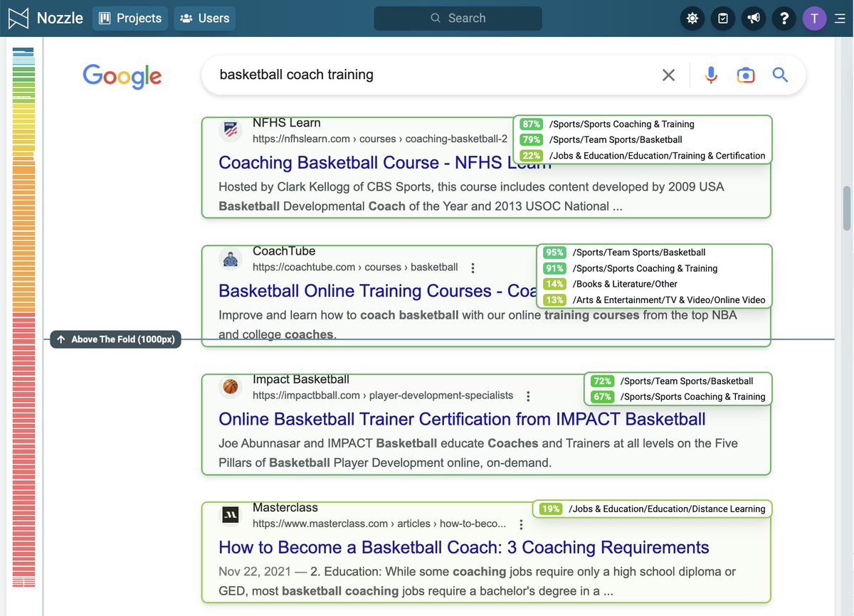This screenshot has width=854, height=616.
Task: Click the Impact Basketball favicon
Action: [x=230, y=387]
